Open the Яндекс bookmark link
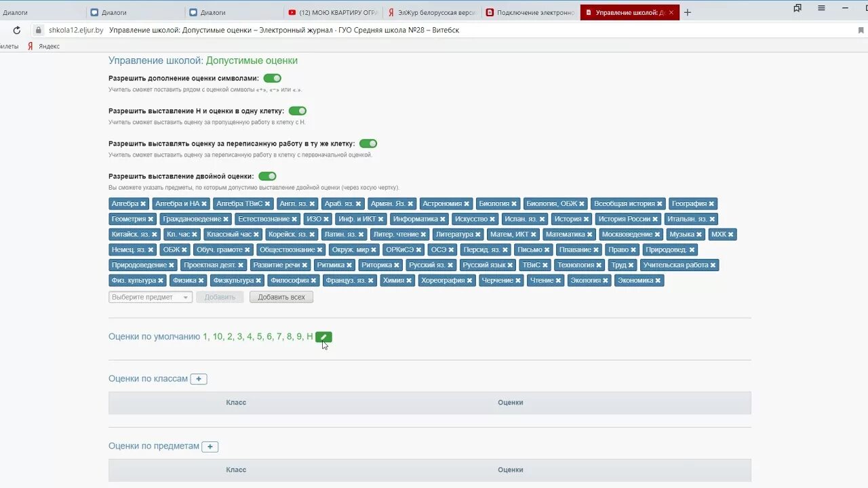868x488 pixels. [x=44, y=46]
